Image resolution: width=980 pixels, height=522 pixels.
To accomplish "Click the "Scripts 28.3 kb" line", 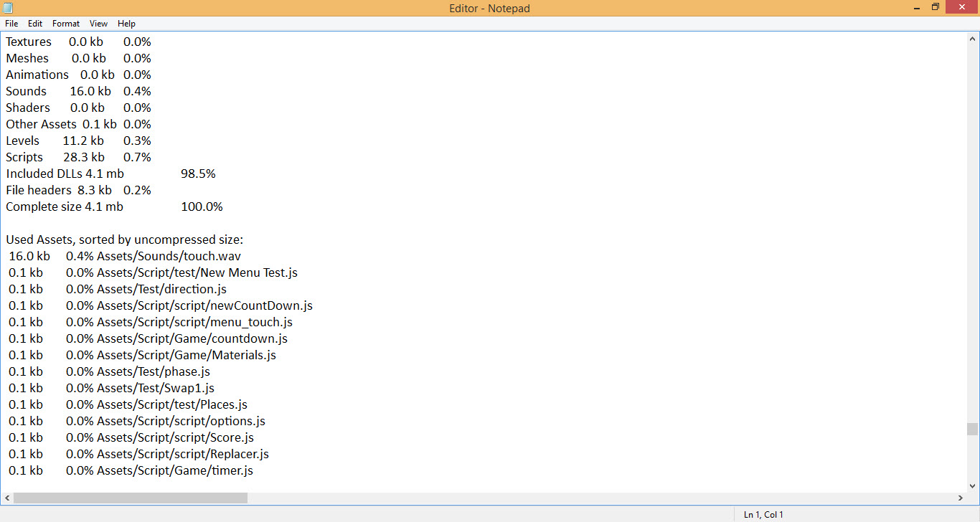I will pos(79,157).
